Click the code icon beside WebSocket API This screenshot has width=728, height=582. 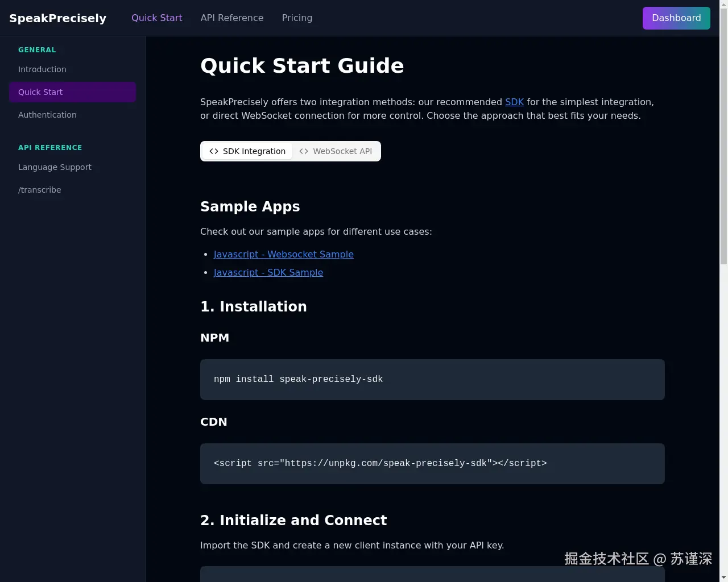click(x=304, y=151)
